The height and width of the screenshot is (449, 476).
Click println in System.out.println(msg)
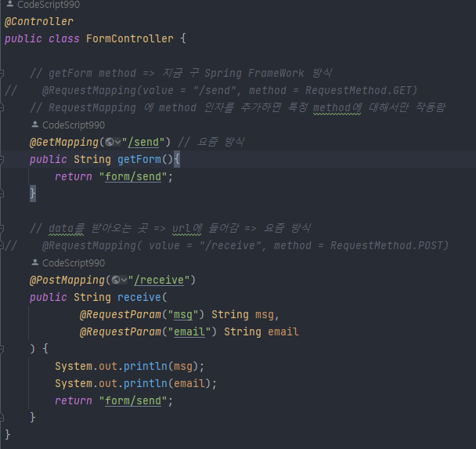[x=145, y=367]
